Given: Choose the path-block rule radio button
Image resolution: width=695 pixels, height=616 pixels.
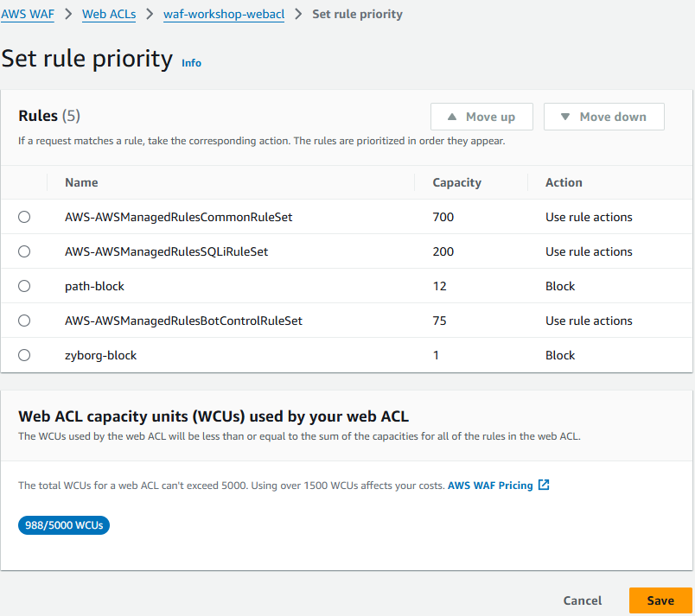Looking at the screenshot, I should click(24, 286).
